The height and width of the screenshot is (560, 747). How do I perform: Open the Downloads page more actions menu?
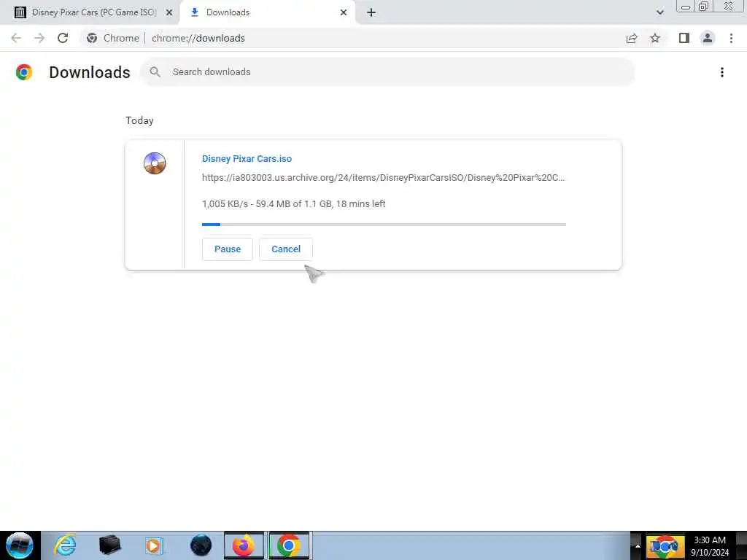(722, 72)
